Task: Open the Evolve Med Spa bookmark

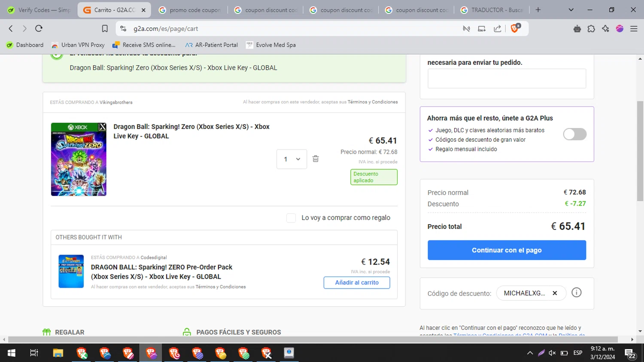Action: pyautogui.click(x=271, y=45)
